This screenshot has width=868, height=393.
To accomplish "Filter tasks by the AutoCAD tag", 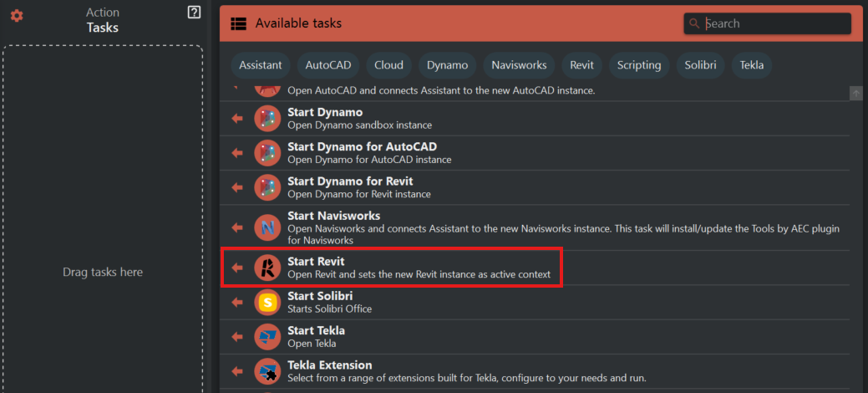I will (328, 65).
